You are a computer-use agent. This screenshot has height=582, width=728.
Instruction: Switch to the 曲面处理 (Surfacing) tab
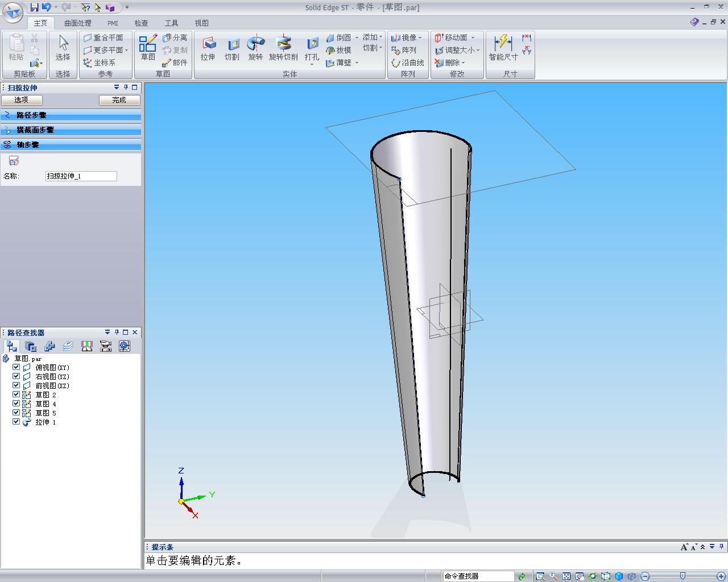[78, 23]
